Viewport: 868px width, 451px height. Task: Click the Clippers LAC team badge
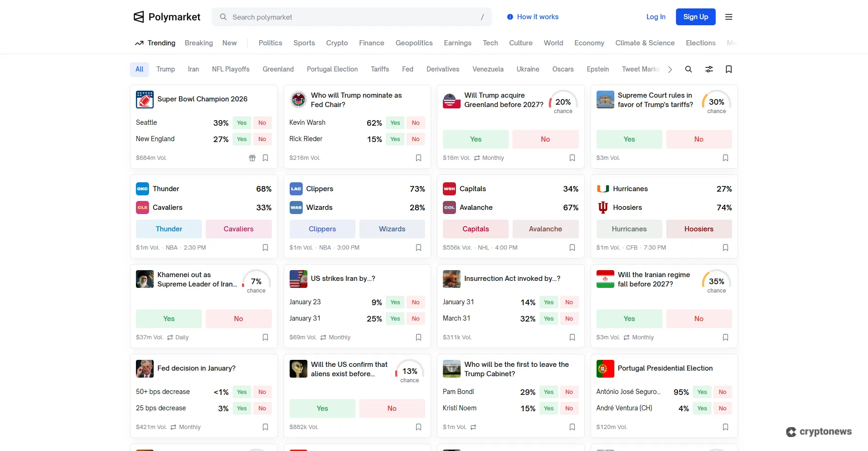296,189
